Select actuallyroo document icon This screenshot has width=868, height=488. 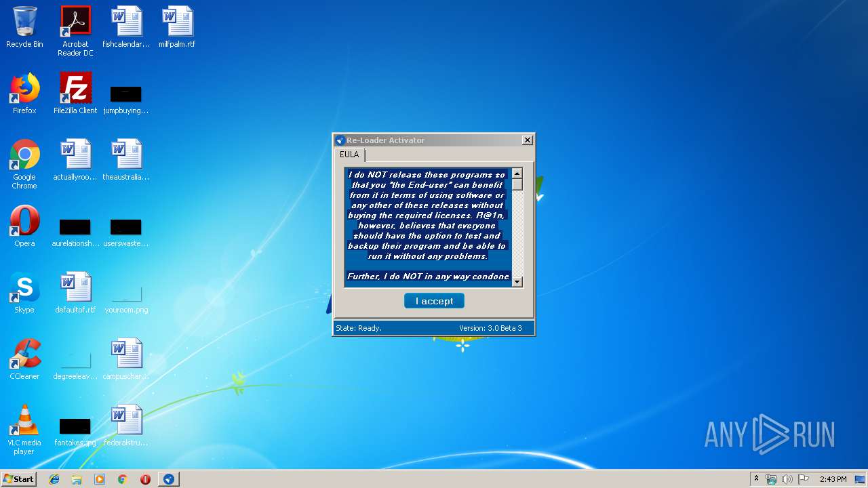(75, 161)
